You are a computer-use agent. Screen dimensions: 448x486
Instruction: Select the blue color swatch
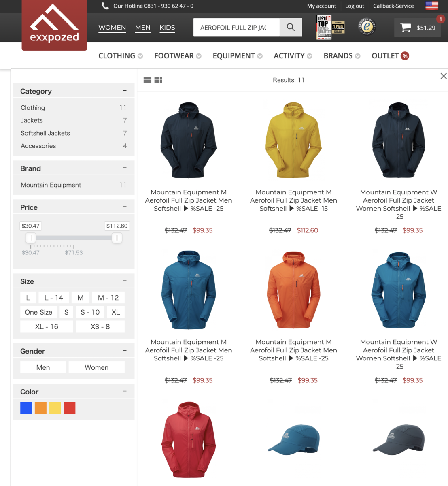tap(26, 408)
